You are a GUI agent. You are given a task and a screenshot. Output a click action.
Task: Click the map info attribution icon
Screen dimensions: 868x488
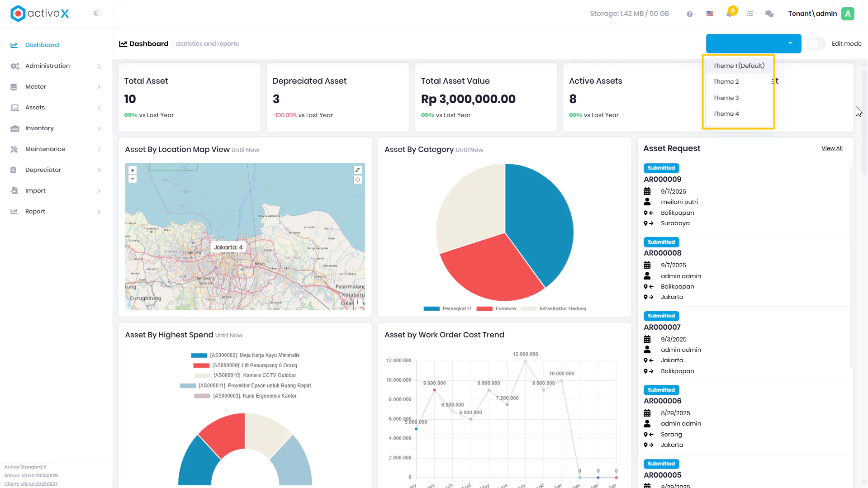pyautogui.click(x=358, y=303)
